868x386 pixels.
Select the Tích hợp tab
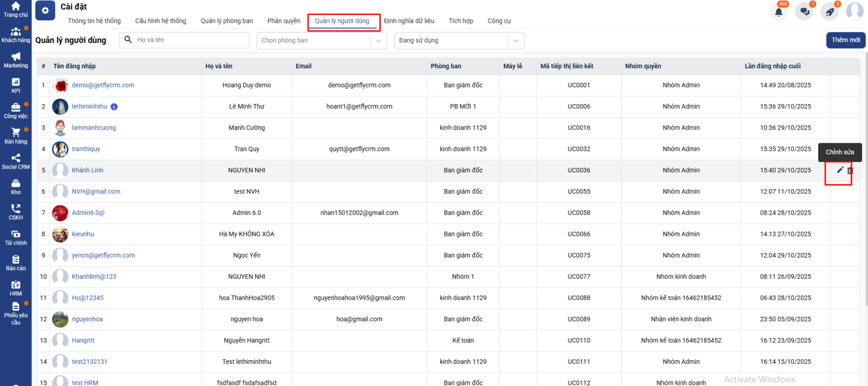click(461, 21)
